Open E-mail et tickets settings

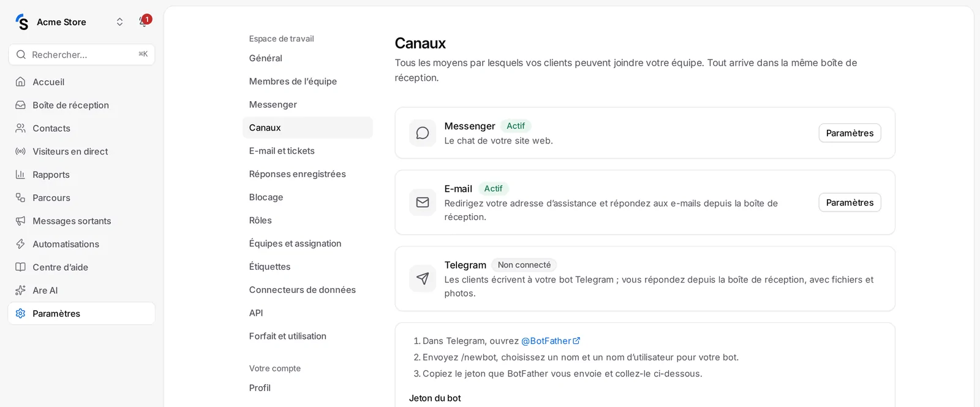[x=307, y=151]
